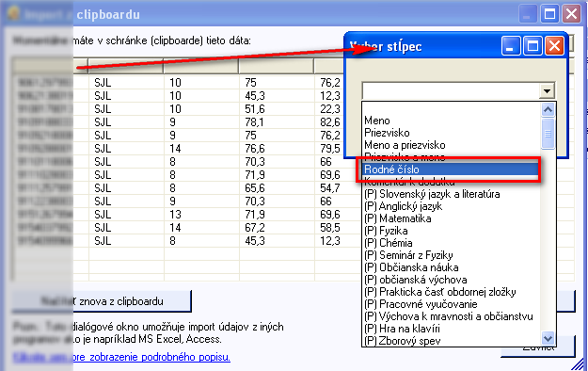Minimize the clipboard import window
The height and width of the screenshot is (371, 588).
coord(528,14)
